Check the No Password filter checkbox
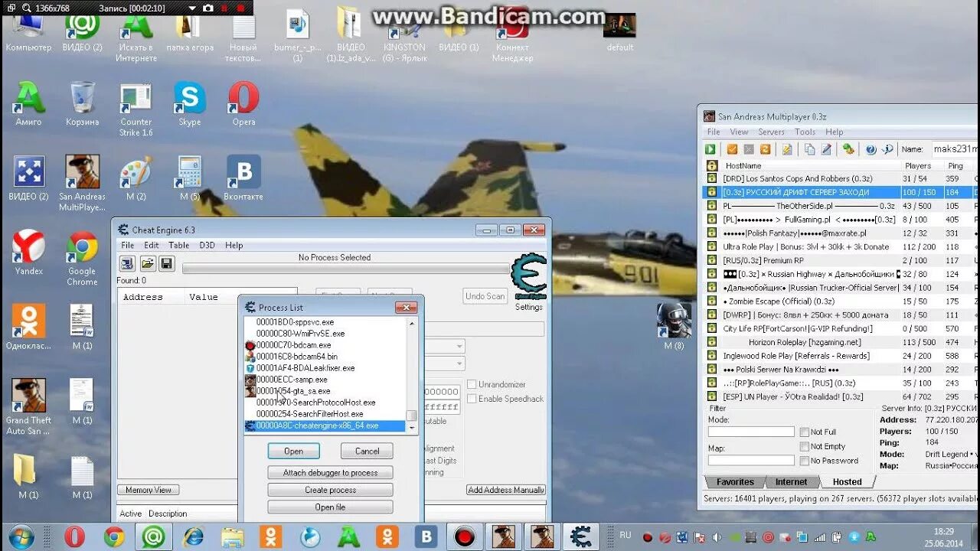 click(x=804, y=461)
